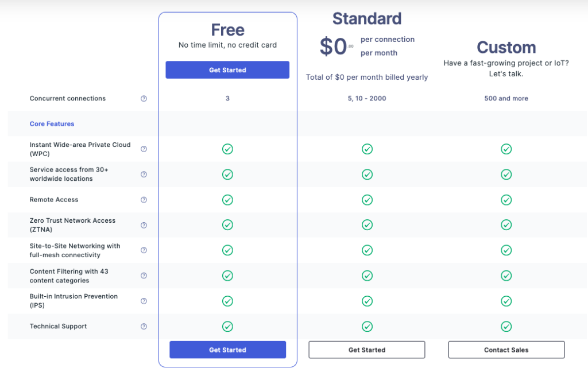Image resolution: width=588 pixels, height=372 pixels.
Task: Click Standard plan ZTNA checkmark
Action: point(367,225)
